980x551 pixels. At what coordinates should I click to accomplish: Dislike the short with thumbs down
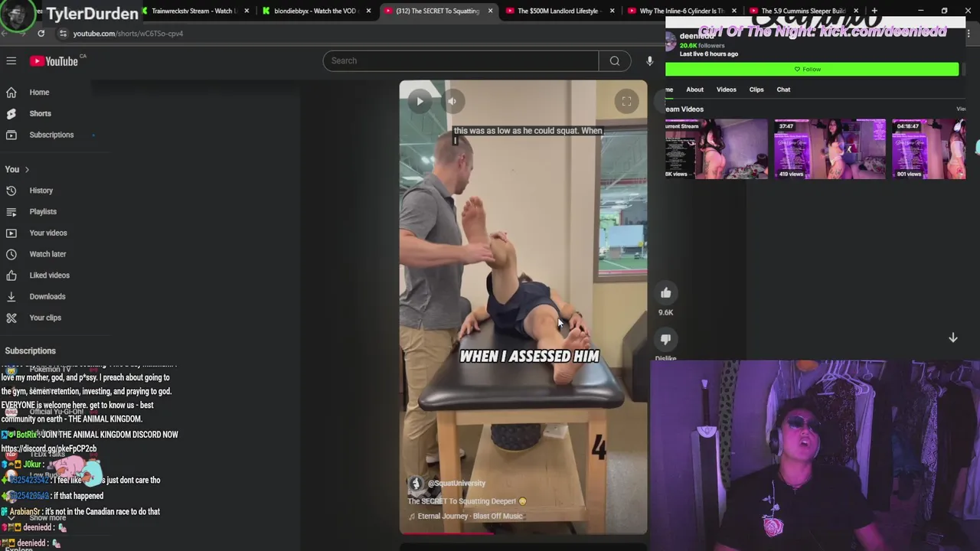pos(665,339)
